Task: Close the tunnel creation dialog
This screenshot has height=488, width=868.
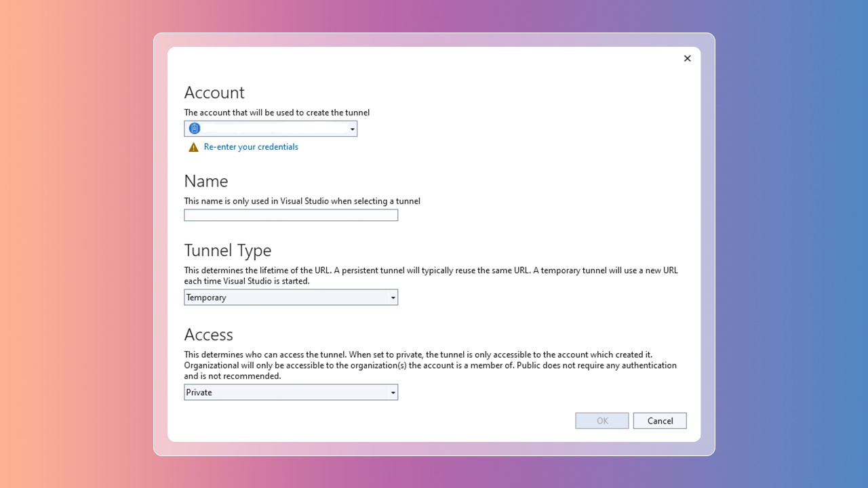Action: [x=687, y=58]
